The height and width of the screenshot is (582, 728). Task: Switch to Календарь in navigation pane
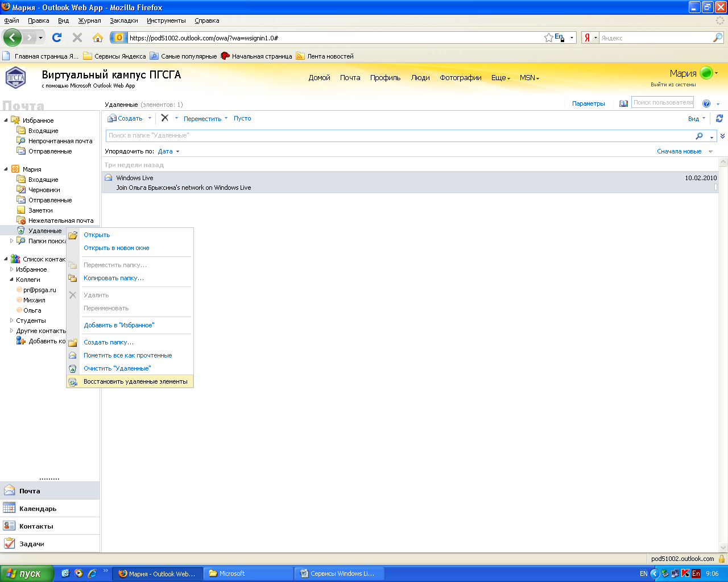[49, 508]
